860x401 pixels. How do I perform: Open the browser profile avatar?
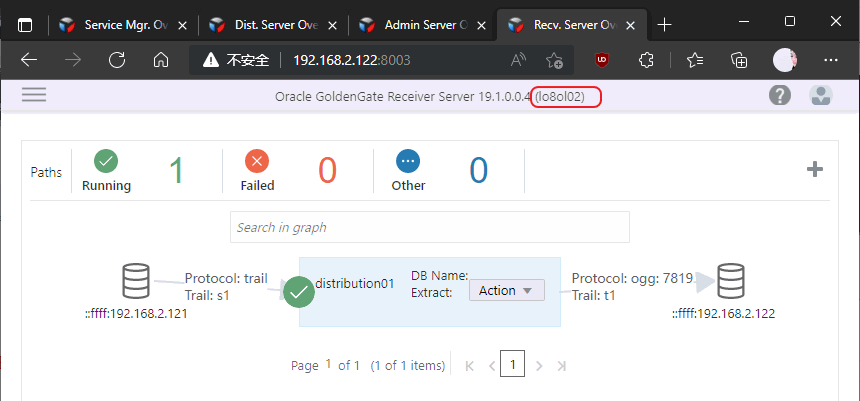[785, 60]
